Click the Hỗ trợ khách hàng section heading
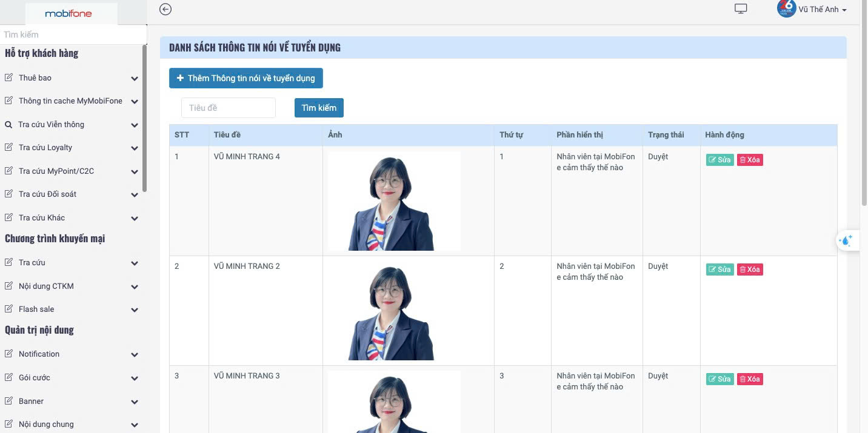This screenshot has height=433, width=868. coord(41,53)
